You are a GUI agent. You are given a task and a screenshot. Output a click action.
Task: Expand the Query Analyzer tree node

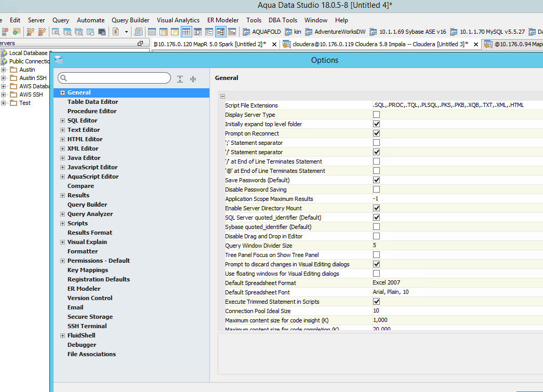click(x=63, y=214)
